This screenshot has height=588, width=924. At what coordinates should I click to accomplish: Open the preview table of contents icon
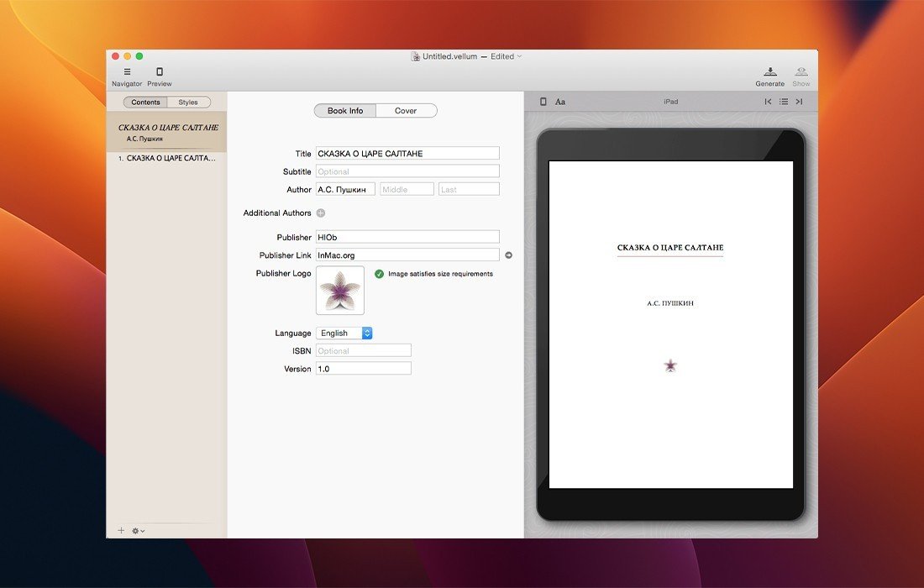(x=784, y=101)
